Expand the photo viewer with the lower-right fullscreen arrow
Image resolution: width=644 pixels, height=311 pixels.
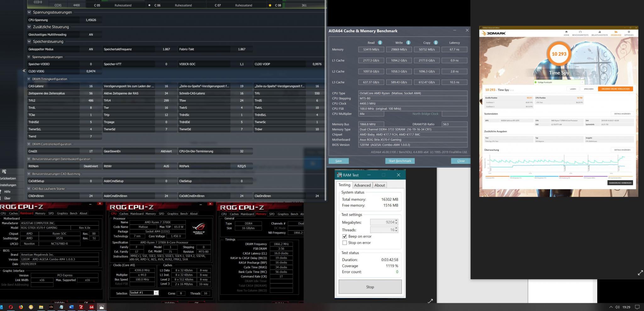click(x=640, y=273)
